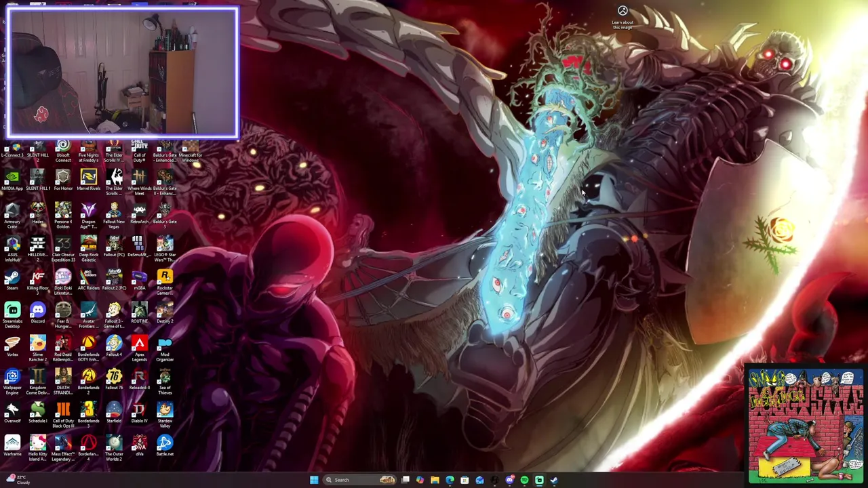The width and height of the screenshot is (868, 488).
Task: Open Clair Obscur Expedition 33 shortcut
Action: pos(63,249)
